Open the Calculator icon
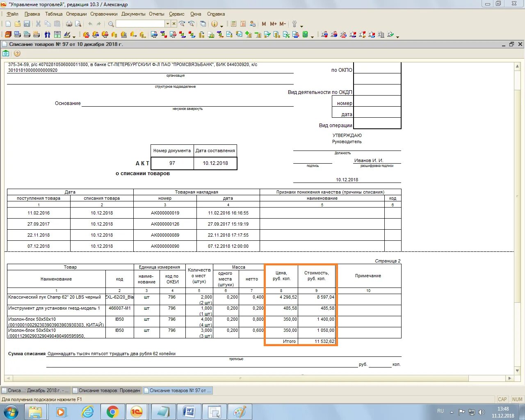Screen dimensions: 525x420 pyautogui.click(x=233, y=24)
